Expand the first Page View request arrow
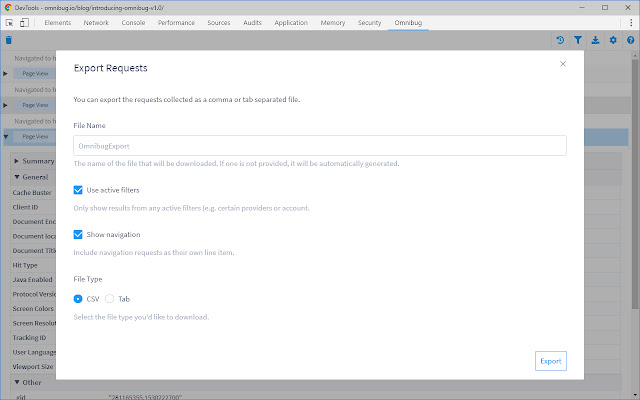 (x=5, y=74)
